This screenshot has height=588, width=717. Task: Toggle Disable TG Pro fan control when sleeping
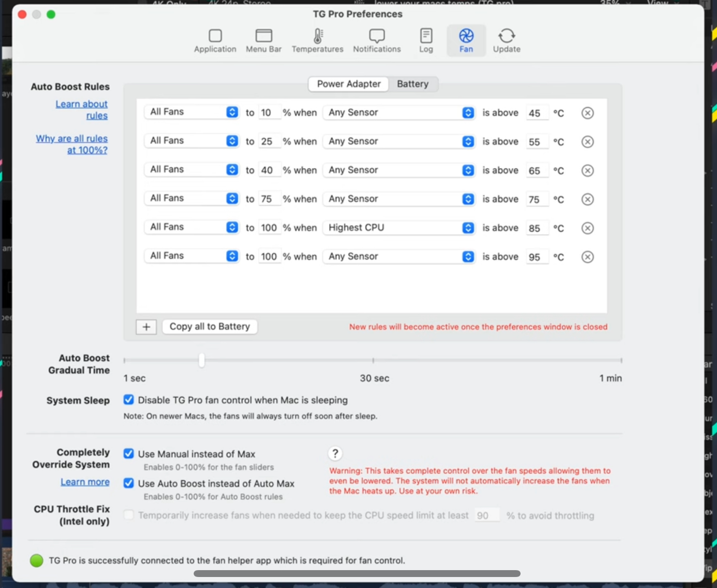129,400
